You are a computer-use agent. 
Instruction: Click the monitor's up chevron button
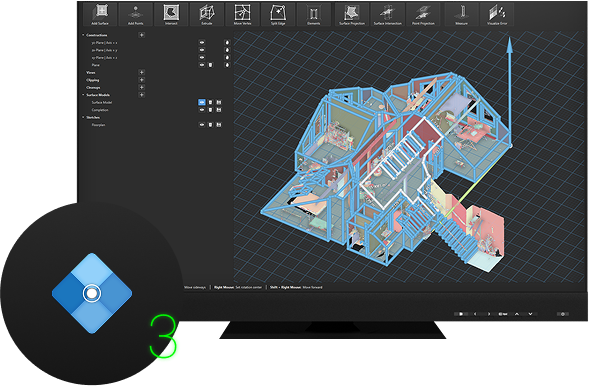517,314
